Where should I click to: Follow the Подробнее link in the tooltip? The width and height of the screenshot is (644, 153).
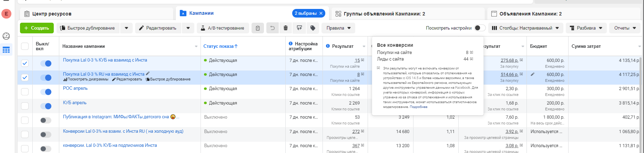pos(418,107)
